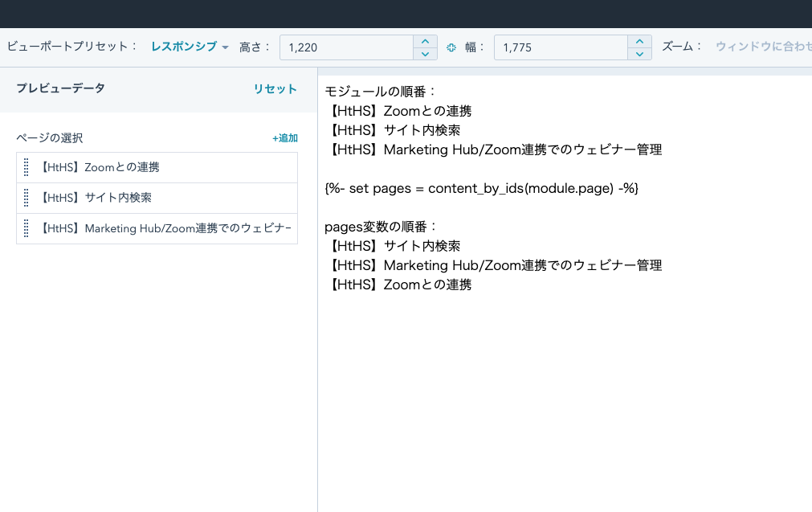
Task: Click the 高さ input field showing 1,220
Action: [346, 47]
